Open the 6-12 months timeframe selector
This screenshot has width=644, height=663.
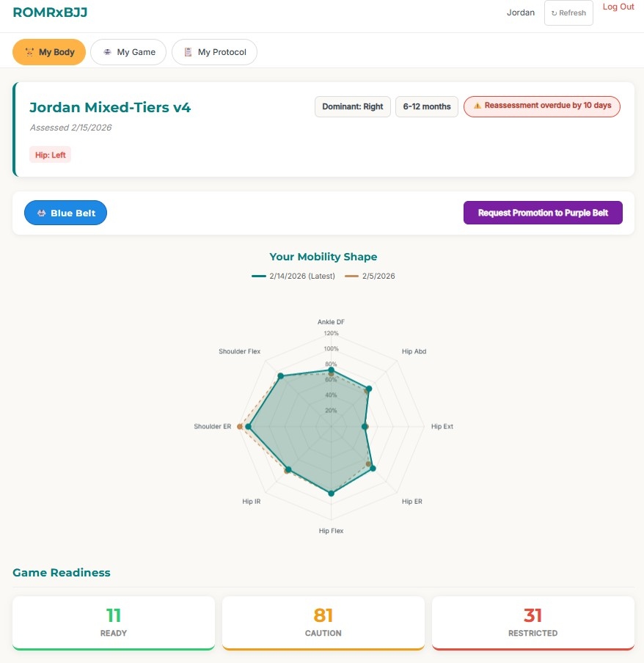(426, 106)
